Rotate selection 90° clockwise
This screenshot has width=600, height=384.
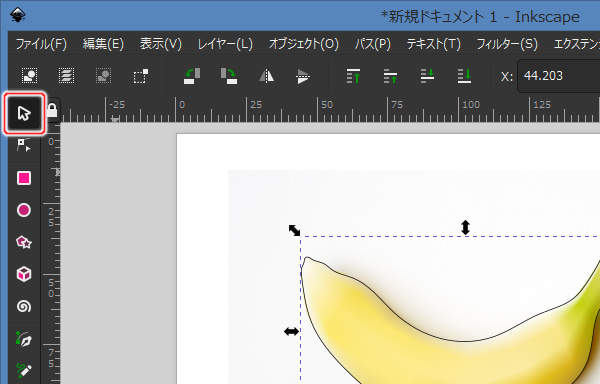pyautogui.click(x=229, y=76)
